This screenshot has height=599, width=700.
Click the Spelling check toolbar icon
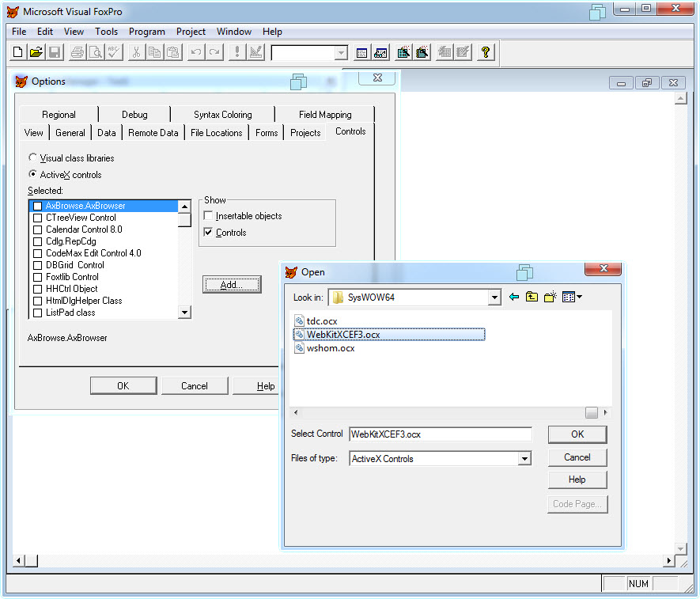click(x=114, y=53)
